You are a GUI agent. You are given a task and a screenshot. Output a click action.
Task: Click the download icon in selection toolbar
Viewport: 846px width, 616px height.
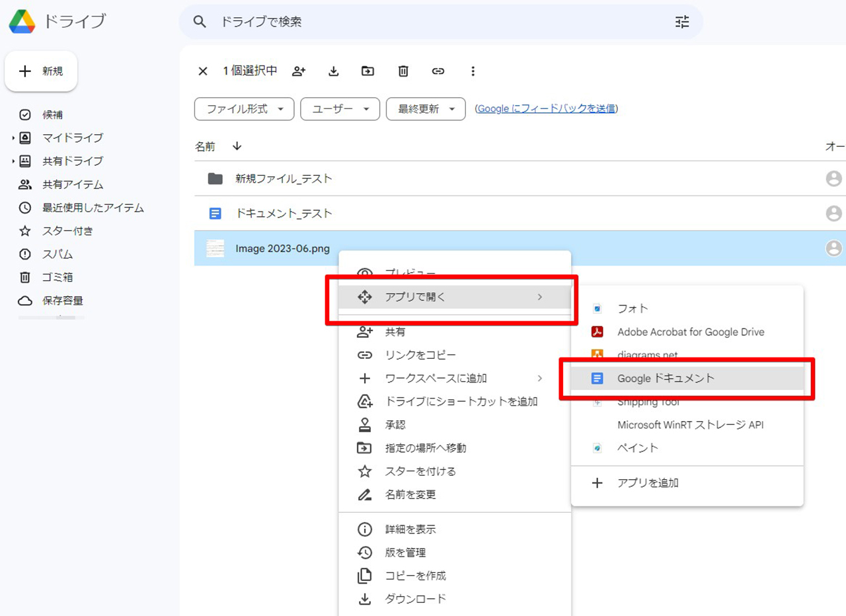coord(334,71)
